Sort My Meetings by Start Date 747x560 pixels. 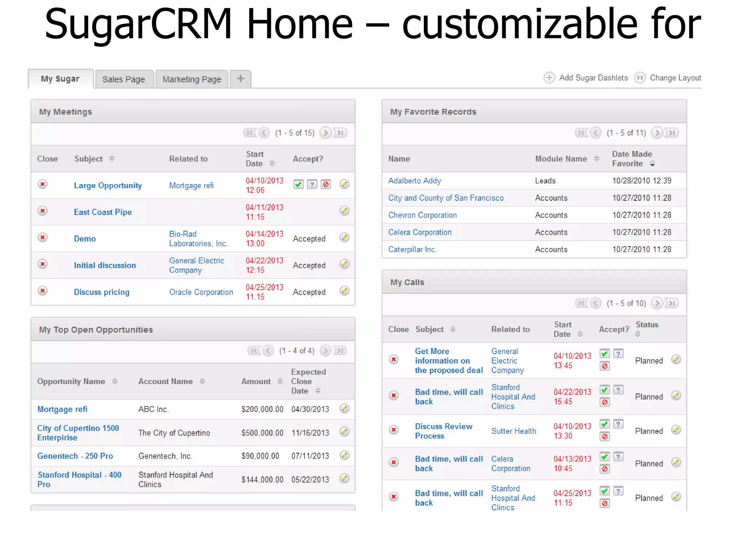point(272,163)
